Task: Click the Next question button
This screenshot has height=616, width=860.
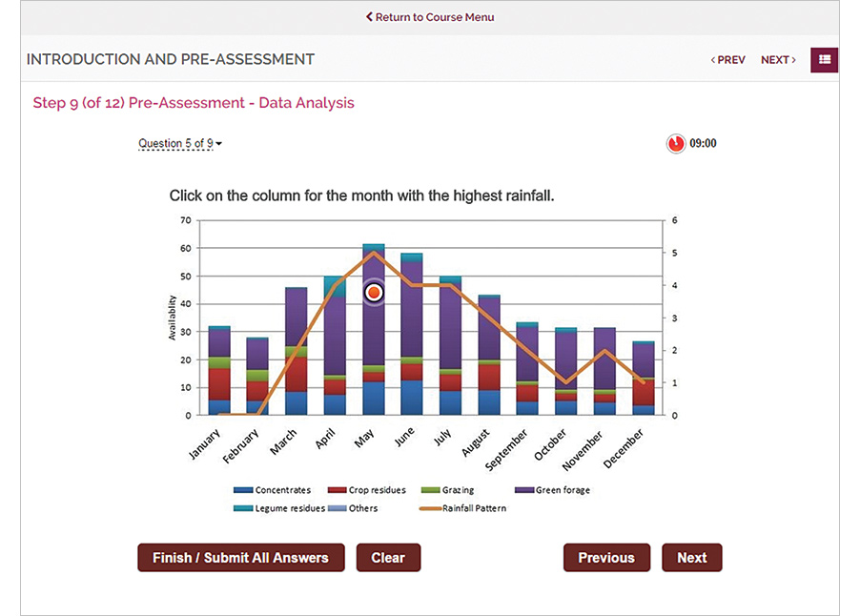Action: (691, 558)
